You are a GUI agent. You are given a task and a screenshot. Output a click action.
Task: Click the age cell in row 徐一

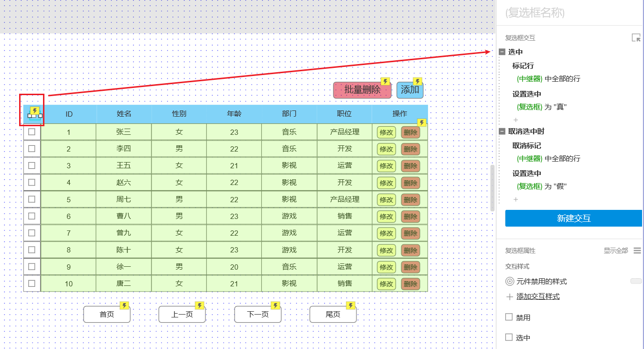(x=234, y=267)
